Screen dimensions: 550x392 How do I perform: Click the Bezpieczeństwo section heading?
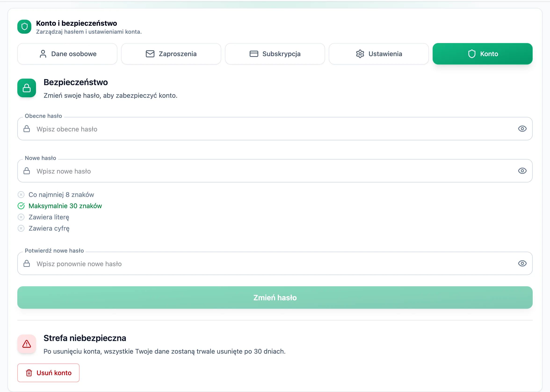point(76,82)
